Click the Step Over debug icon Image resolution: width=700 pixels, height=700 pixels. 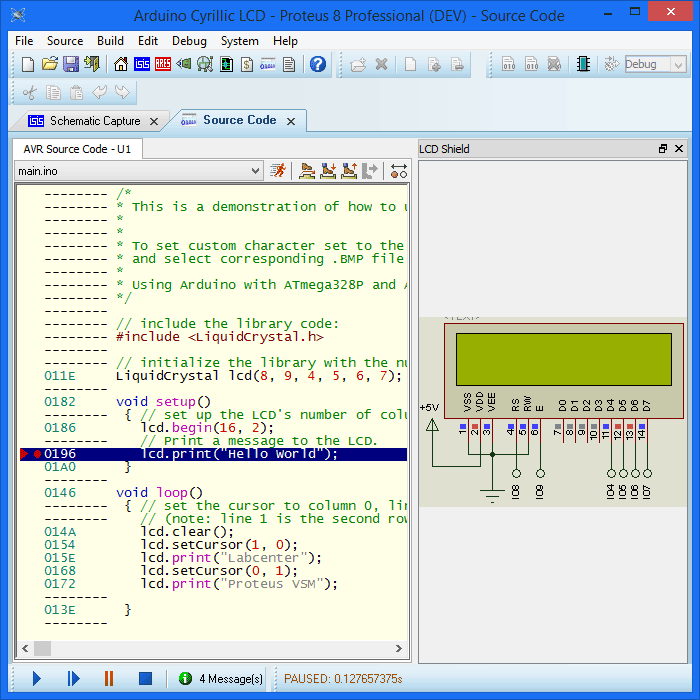coord(307,171)
